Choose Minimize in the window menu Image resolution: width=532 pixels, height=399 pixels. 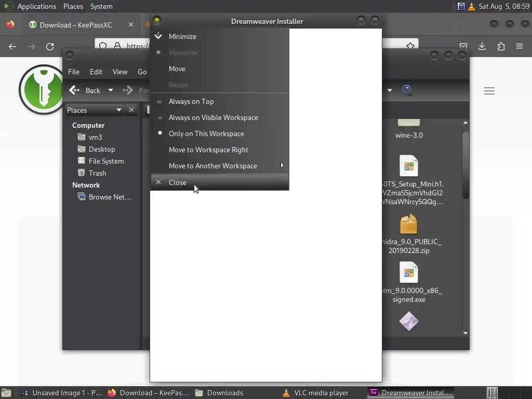220,36
